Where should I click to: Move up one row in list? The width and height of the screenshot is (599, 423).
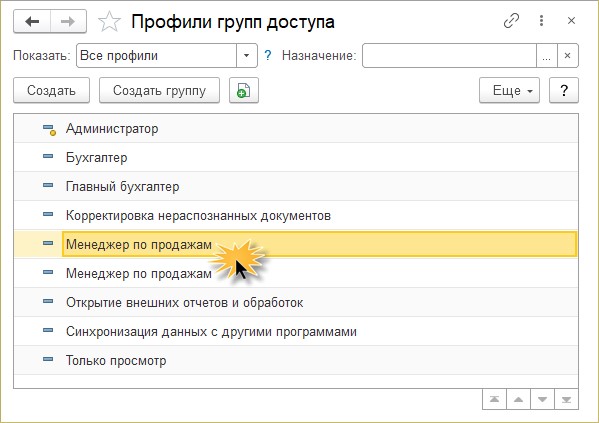click(x=518, y=399)
